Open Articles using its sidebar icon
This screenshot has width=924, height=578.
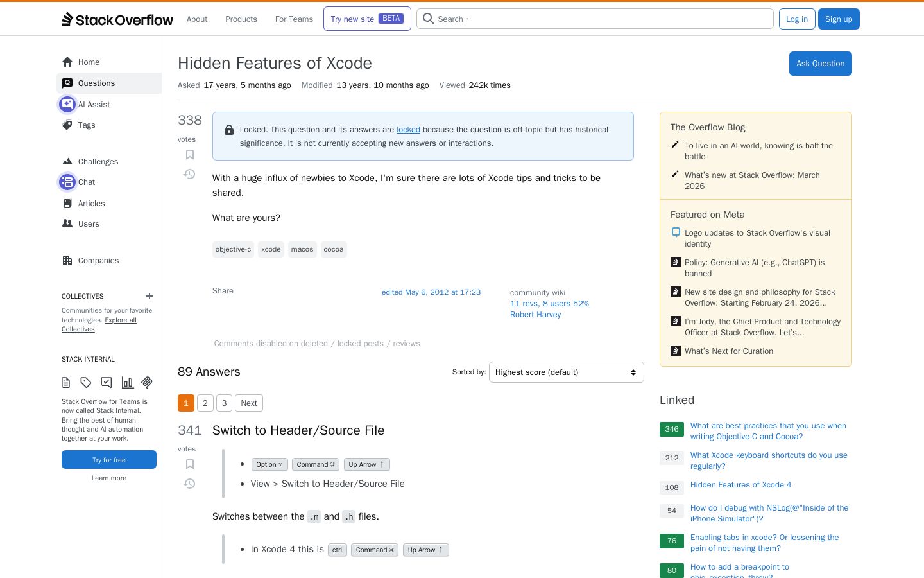[67, 204]
